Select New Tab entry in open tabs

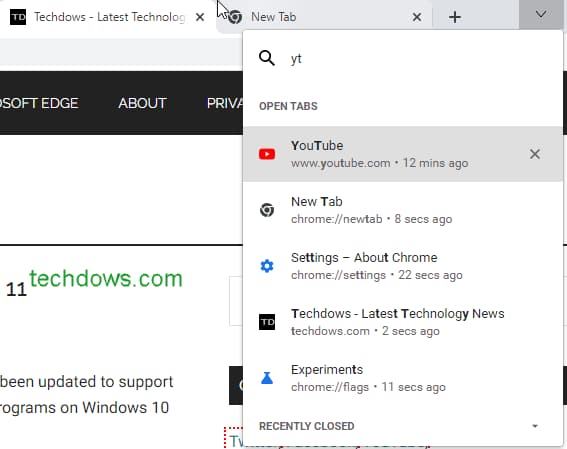pos(403,210)
